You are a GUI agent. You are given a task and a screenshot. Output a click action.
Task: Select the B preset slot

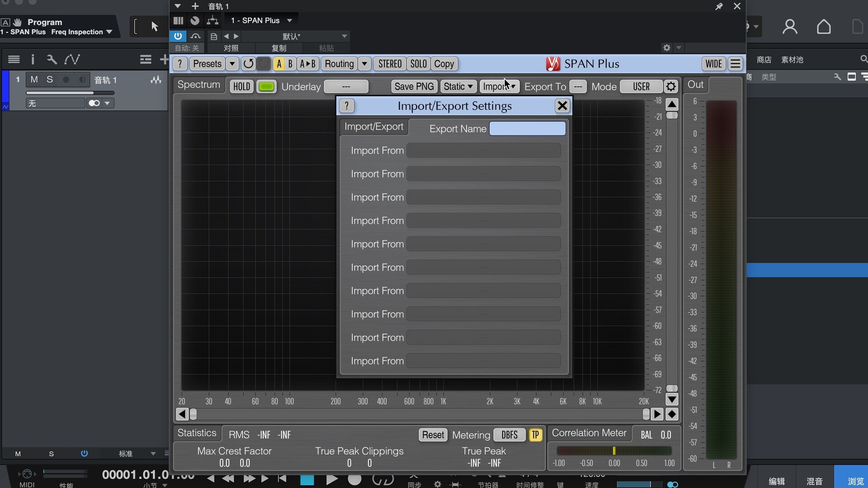[x=290, y=64]
